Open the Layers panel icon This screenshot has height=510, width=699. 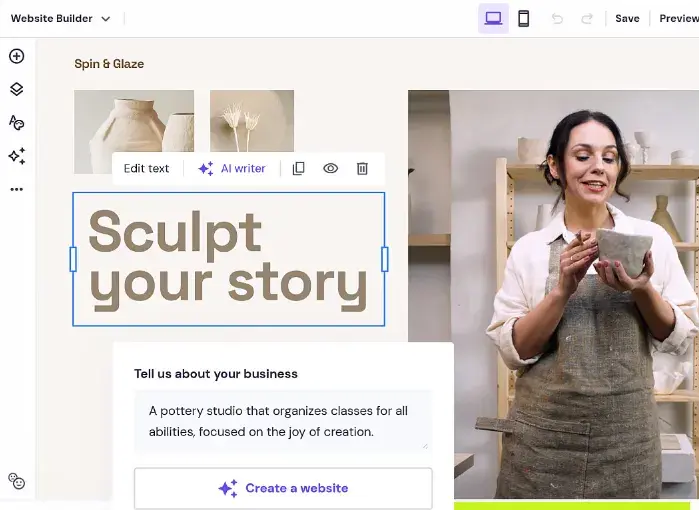point(16,89)
